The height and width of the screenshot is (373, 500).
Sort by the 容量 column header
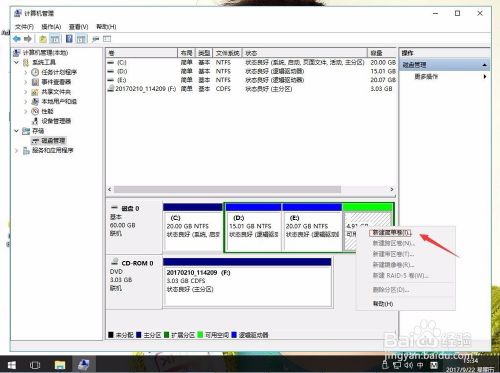coord(382,53)
